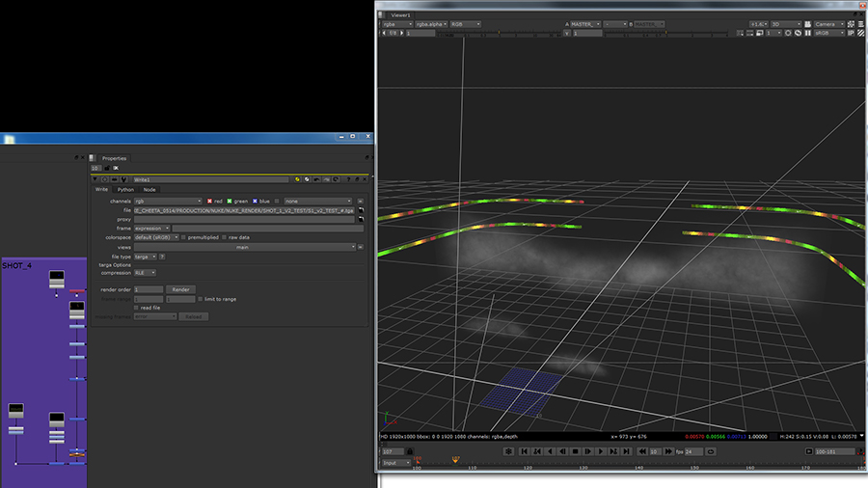The image size is (868, 488).
Task: Open the compression RLE dropdown
Action: tap(145, 273)
